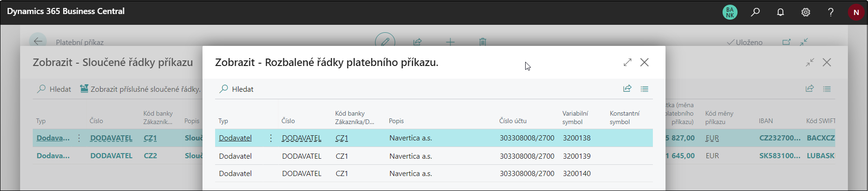The height and width of the screenshot is (191, 868).
Task: Select Dodavatel cell in 3200140 row
Action: [x=235, y=173]
